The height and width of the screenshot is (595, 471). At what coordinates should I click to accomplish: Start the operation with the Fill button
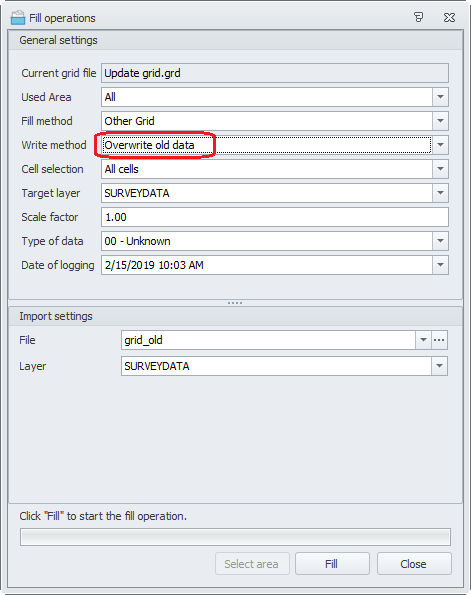coord(332,564)
